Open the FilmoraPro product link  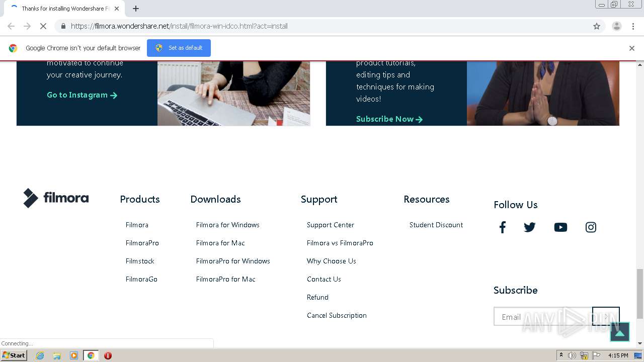point(142,243)
